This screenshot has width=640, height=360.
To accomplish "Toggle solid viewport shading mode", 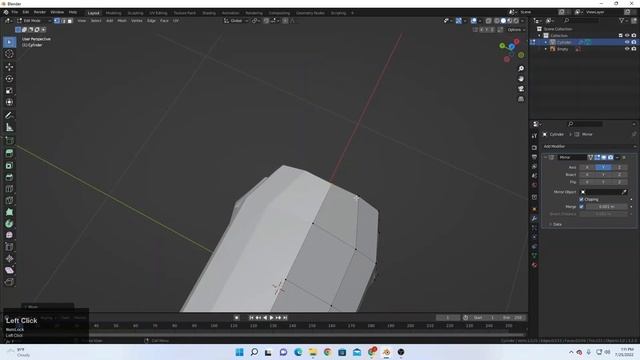I will pos(503,21).
